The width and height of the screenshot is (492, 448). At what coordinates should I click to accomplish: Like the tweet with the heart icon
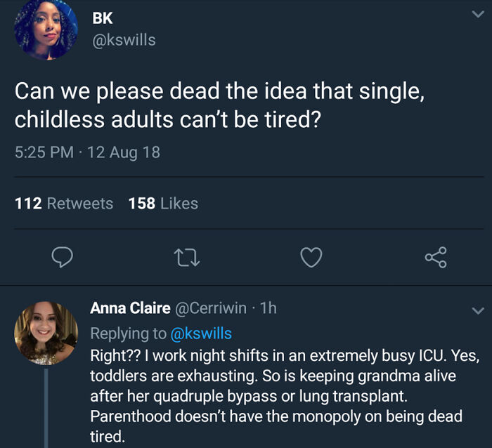click(x=311, y=259)
